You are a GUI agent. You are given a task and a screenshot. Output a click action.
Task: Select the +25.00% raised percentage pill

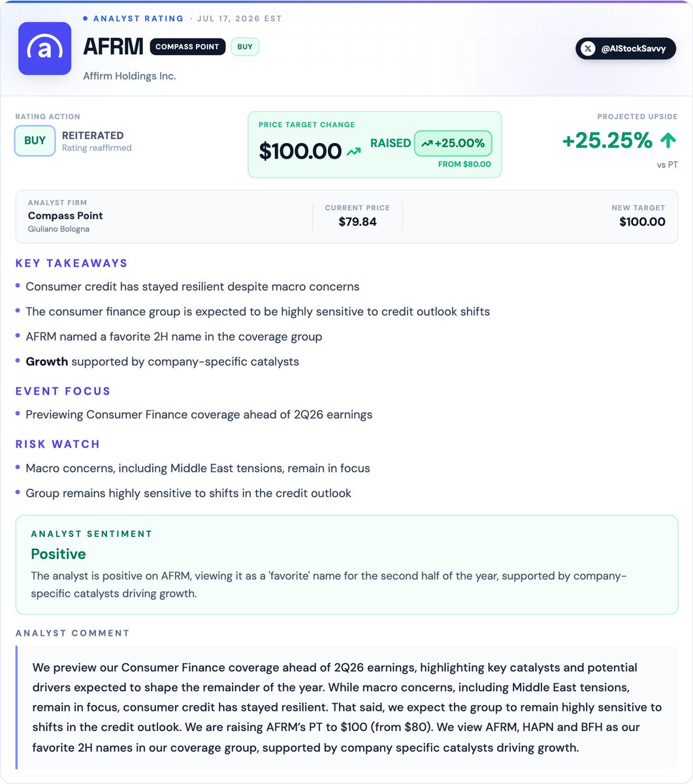coord(453,143)
